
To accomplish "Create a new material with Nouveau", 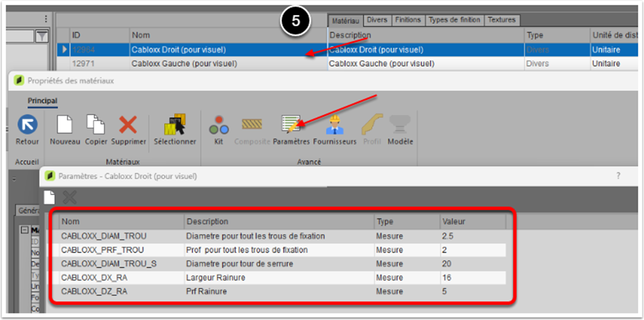I will (x=65, y=125).
